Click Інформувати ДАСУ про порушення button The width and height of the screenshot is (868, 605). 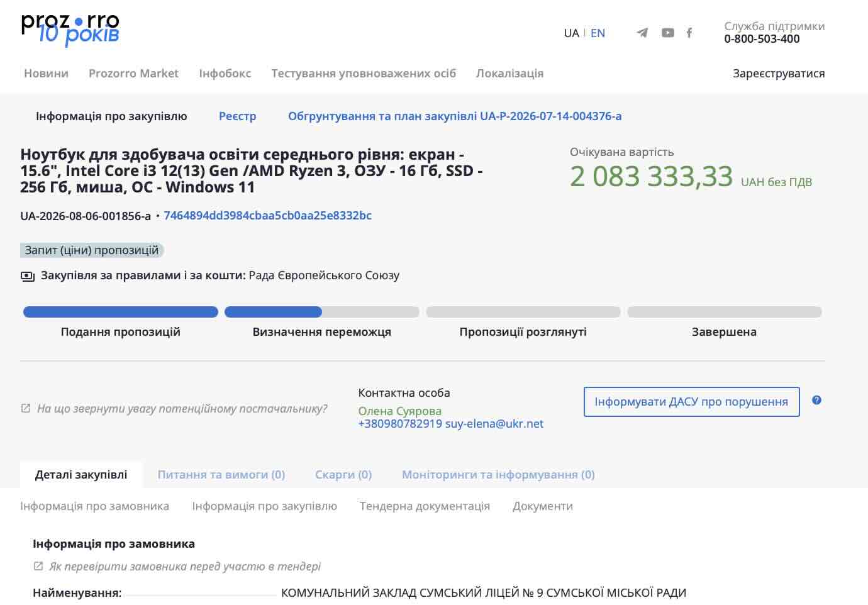pos(692,402)
